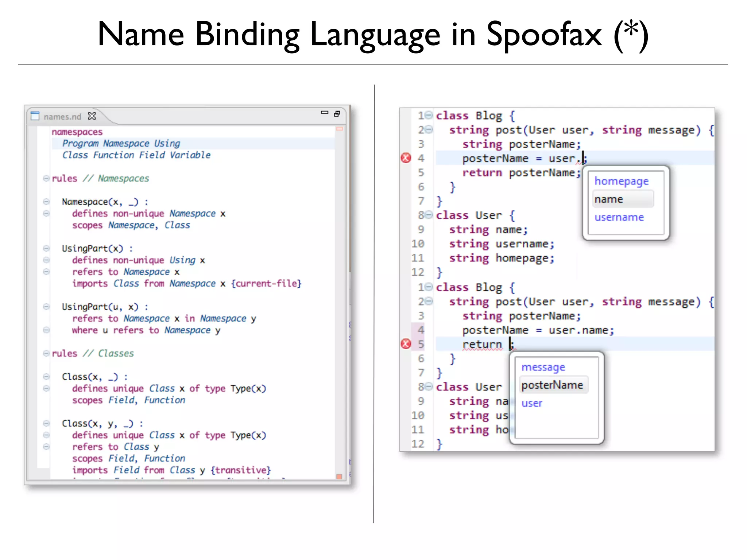This screenshot has width=747, height=560.
Task: Click the error marker on line 4
Action: [406, 158]
